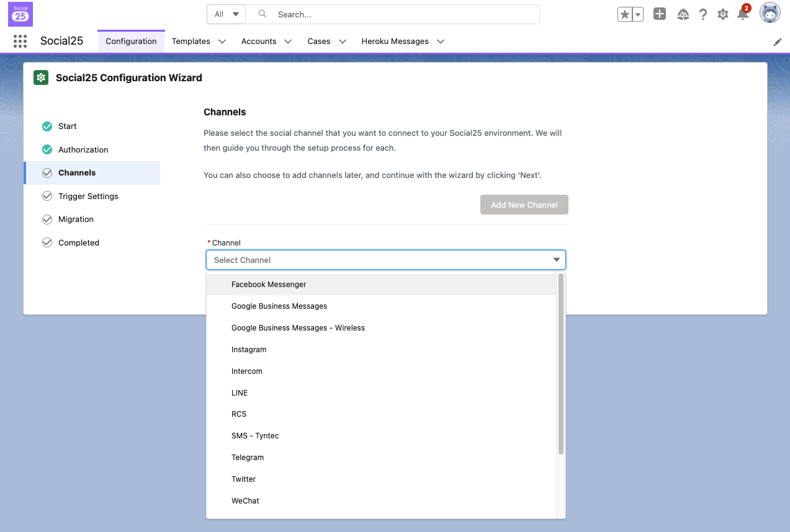790x532 pixels.
Task: View notifications bell icon
Action: (x=742, y=14)
